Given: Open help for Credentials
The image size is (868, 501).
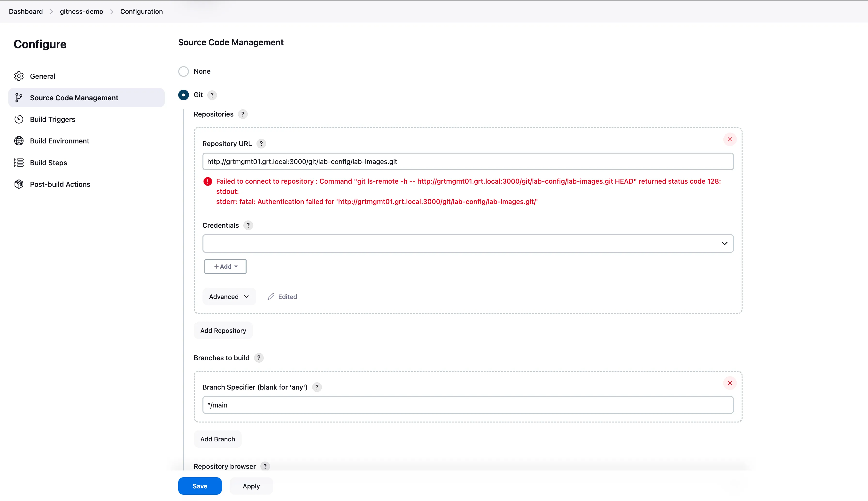Looking at the screenshot, I should click(248, 225).
